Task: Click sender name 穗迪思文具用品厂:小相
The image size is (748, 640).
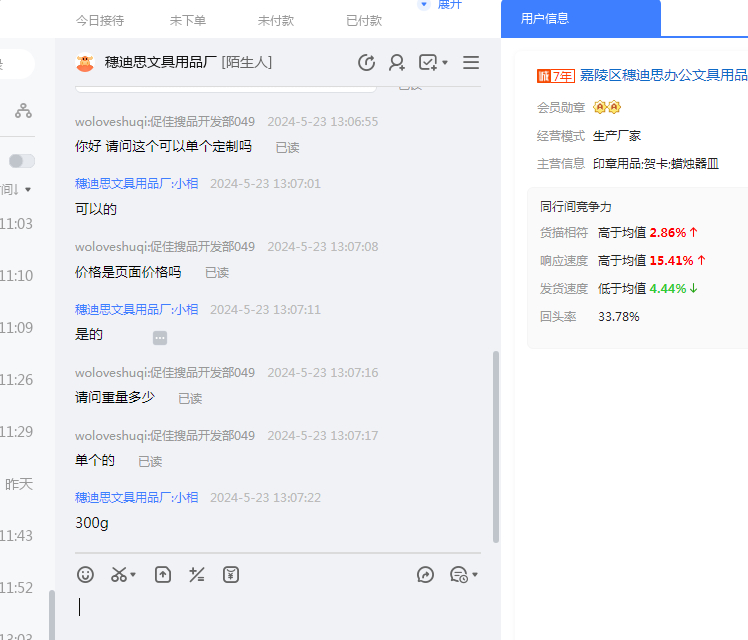Action: [137, 184]
